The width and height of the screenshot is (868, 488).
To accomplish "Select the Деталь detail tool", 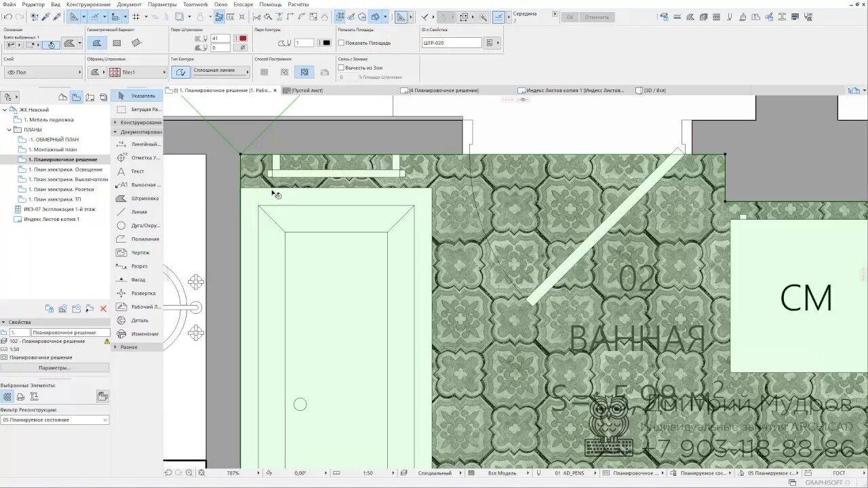I will pyautogui.click(x=137, y=321).
